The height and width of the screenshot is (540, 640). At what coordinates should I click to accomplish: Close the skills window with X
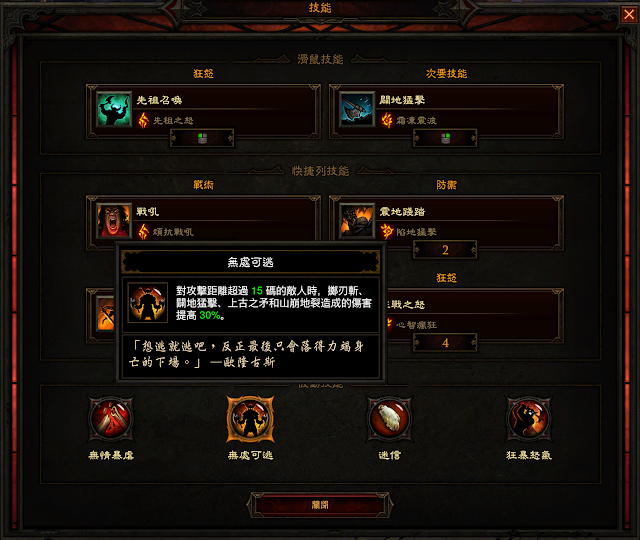click(629, 15)
